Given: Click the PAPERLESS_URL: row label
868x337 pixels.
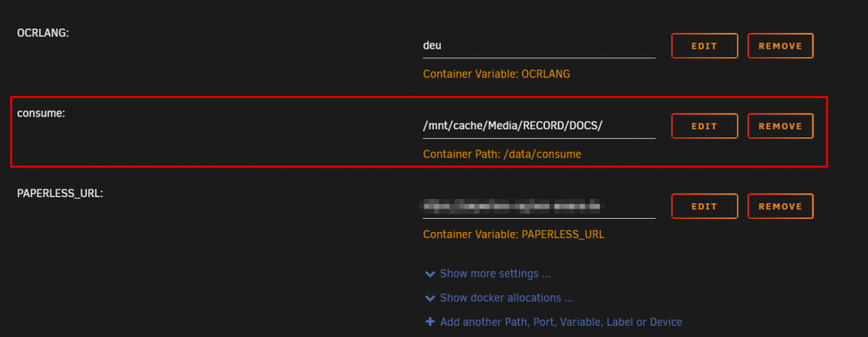Looking at the screenshot, I should point(61,194).
